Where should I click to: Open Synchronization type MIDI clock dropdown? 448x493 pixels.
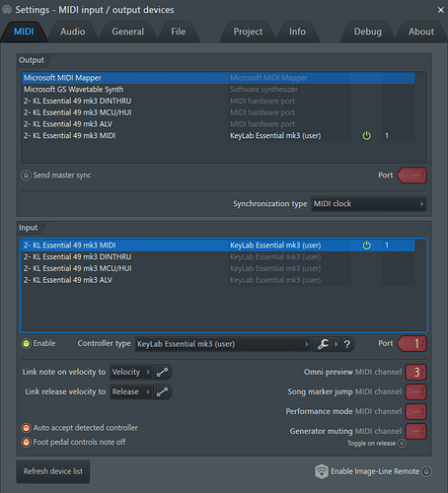click(368, 204)
